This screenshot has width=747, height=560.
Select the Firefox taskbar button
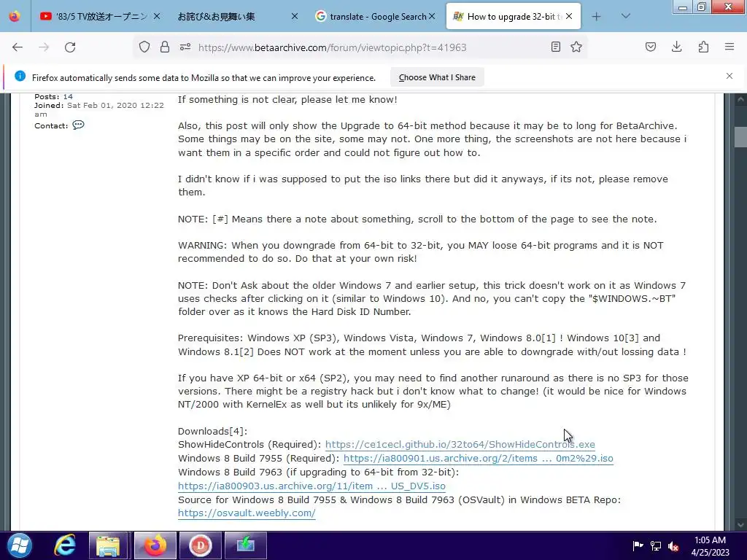tap(155, 545)
